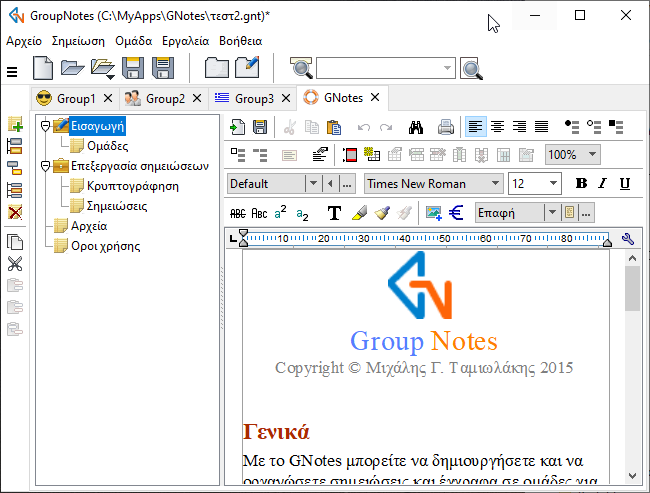Click the highlighter marker icon
The height and width of the screenshot is (493, 650).
tap(359, 213)
